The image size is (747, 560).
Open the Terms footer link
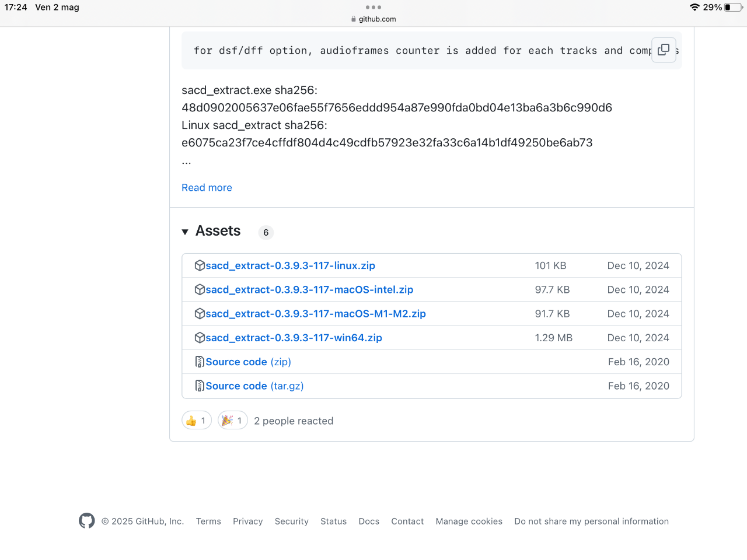tap(208, 521)
